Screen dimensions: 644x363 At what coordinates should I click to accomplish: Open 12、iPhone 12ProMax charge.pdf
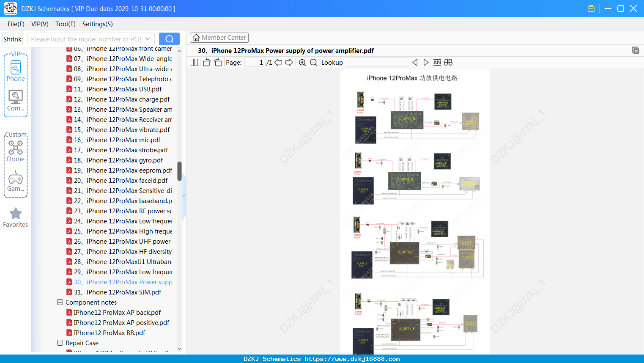[122, 99]
